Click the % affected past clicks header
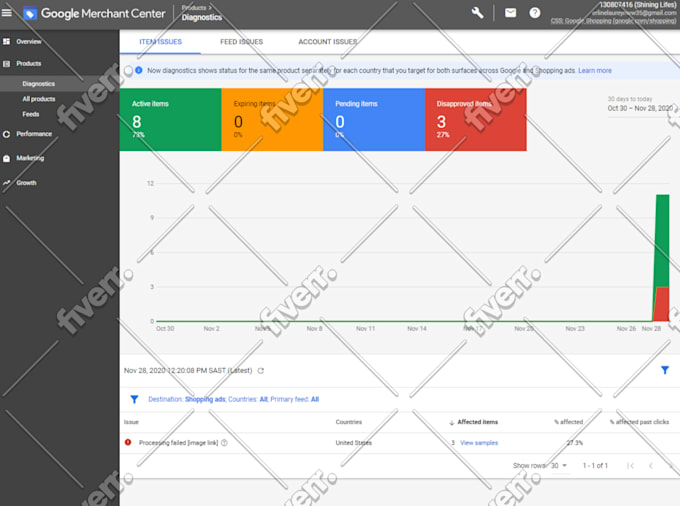 pyautogui.click(x=639, y=422)
